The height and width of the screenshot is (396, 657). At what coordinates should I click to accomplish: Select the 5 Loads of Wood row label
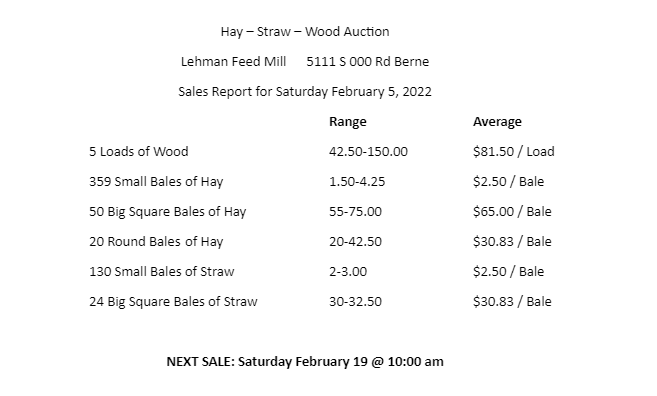tap(139, 151)
